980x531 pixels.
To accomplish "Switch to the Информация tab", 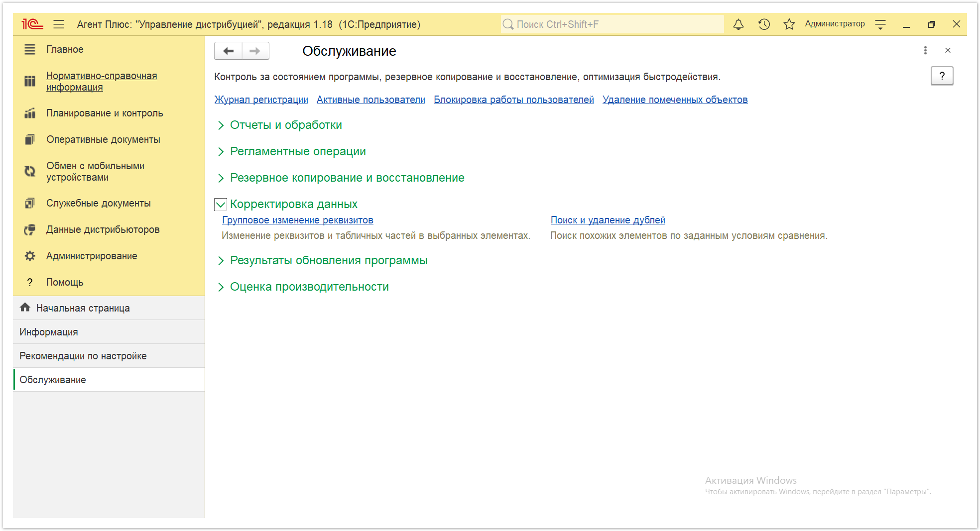I will (x=109, y=332).
